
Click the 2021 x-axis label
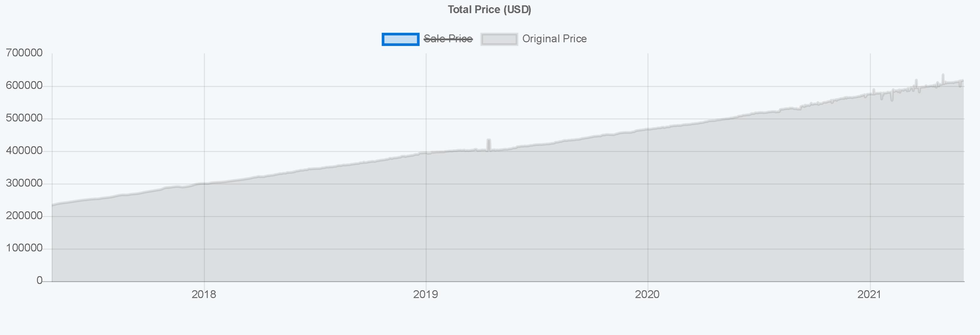(x=869, y=294)
